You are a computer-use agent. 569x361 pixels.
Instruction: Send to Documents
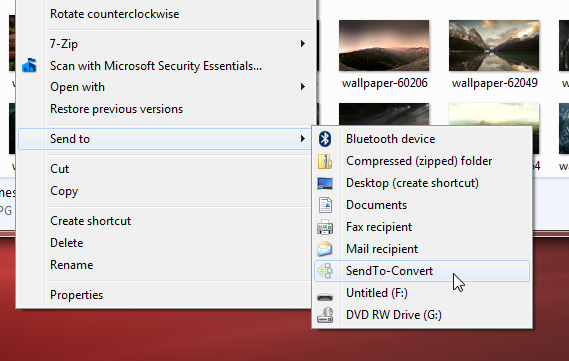click(422, 205)
